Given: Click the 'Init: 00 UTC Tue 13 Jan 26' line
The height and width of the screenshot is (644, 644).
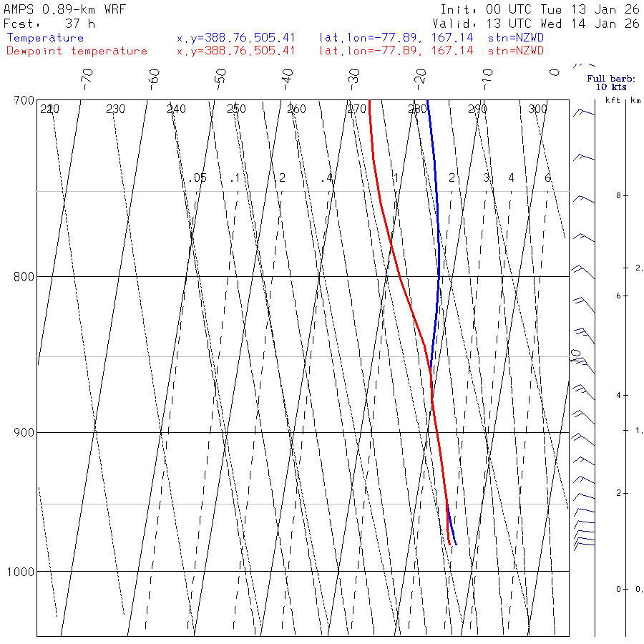Looking at the screenshot, I should [540, 9].
